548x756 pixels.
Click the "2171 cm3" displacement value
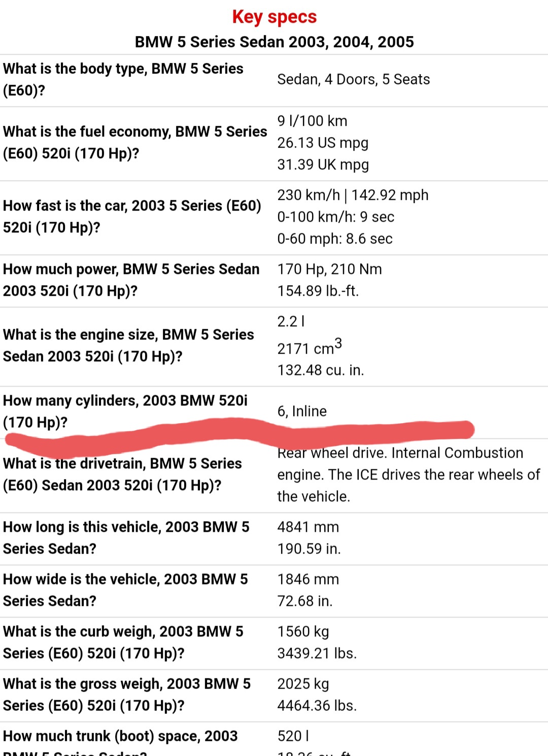tap(309, 348)
